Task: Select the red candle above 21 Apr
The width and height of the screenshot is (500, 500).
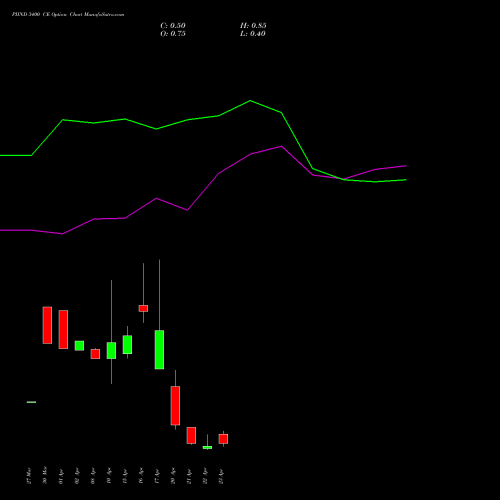Action: (x=191, y=435)
